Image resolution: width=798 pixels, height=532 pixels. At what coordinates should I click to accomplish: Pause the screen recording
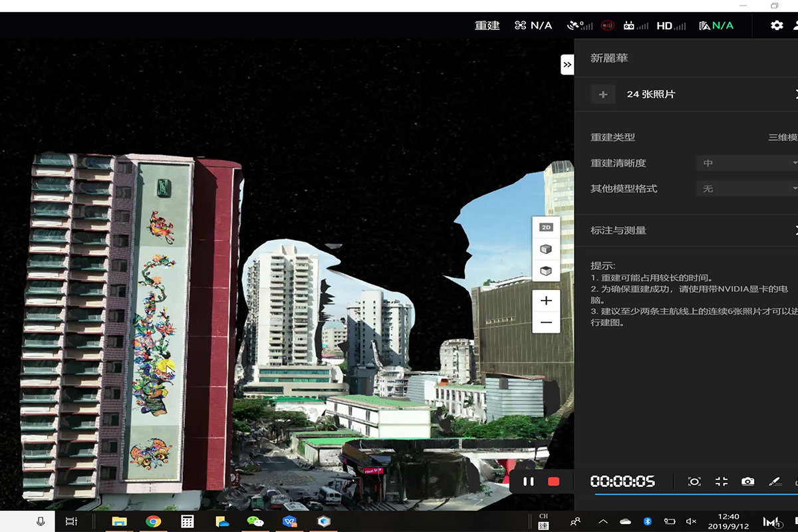528,481
